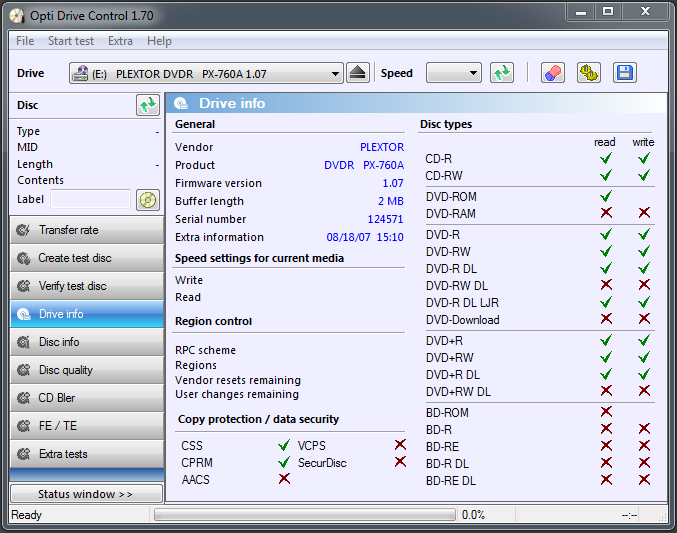Image resolution: width=677 pixels, height=533 pixels.
Task: Expand the Status window
Action: [x=86, y=494]
